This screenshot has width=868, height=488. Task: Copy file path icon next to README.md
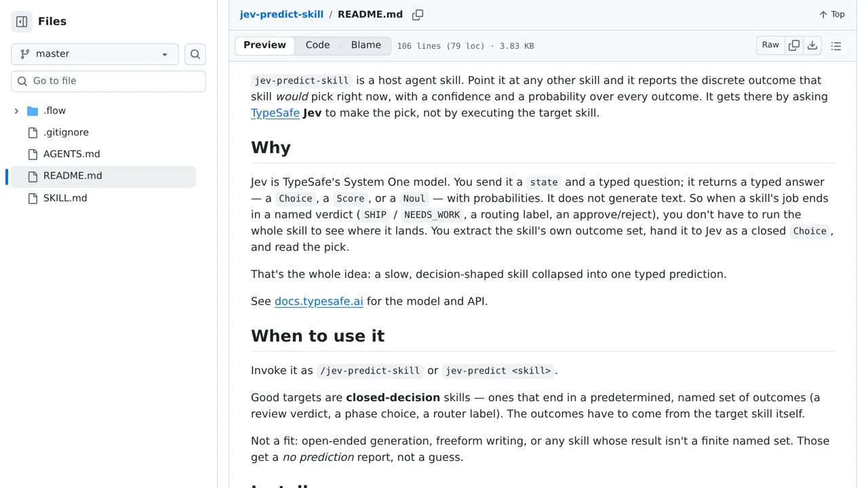pyautogui.click(x=418, y=14)
